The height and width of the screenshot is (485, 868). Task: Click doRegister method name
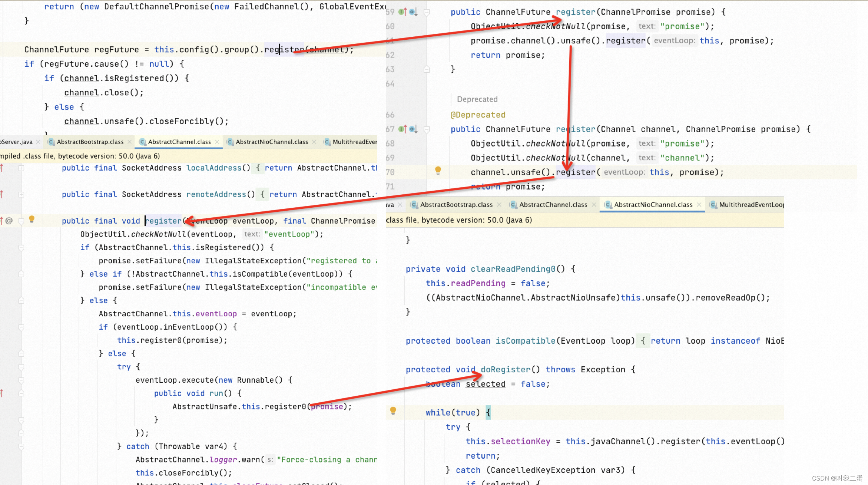click(x=506, y=370)
